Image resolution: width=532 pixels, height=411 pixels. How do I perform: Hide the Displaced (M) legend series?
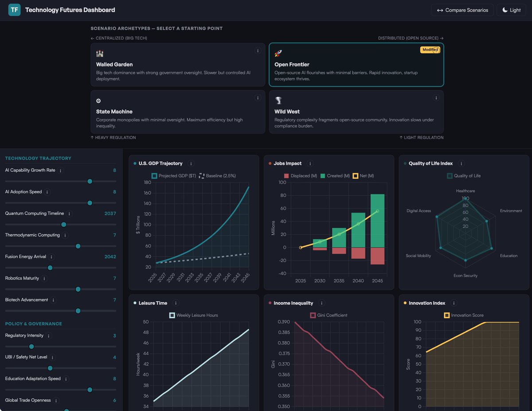300,176
